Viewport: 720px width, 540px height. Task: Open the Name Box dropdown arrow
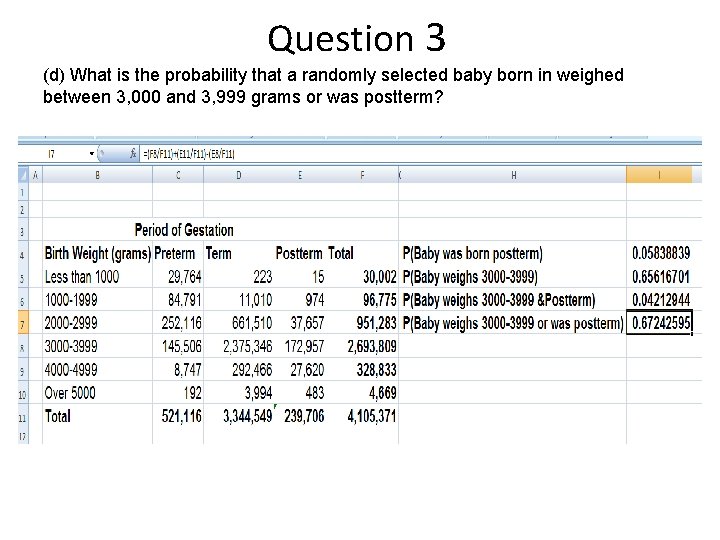point(92,153)
